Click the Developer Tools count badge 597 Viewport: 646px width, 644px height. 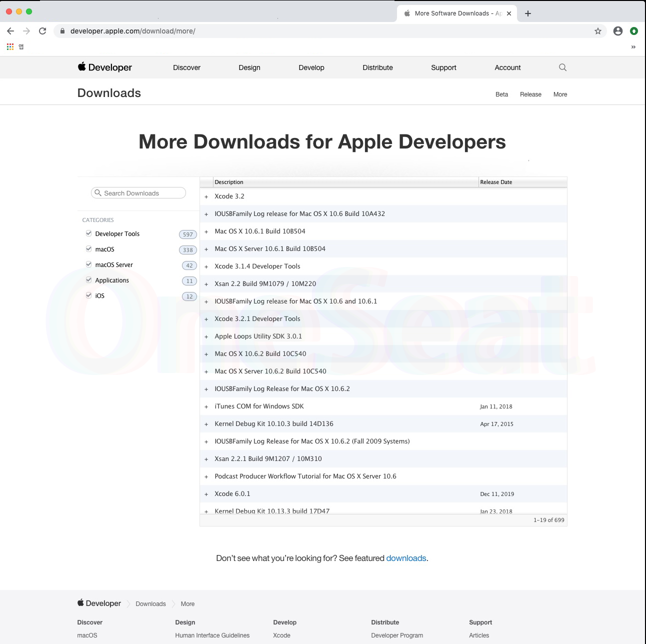click(x=188, y=234)
